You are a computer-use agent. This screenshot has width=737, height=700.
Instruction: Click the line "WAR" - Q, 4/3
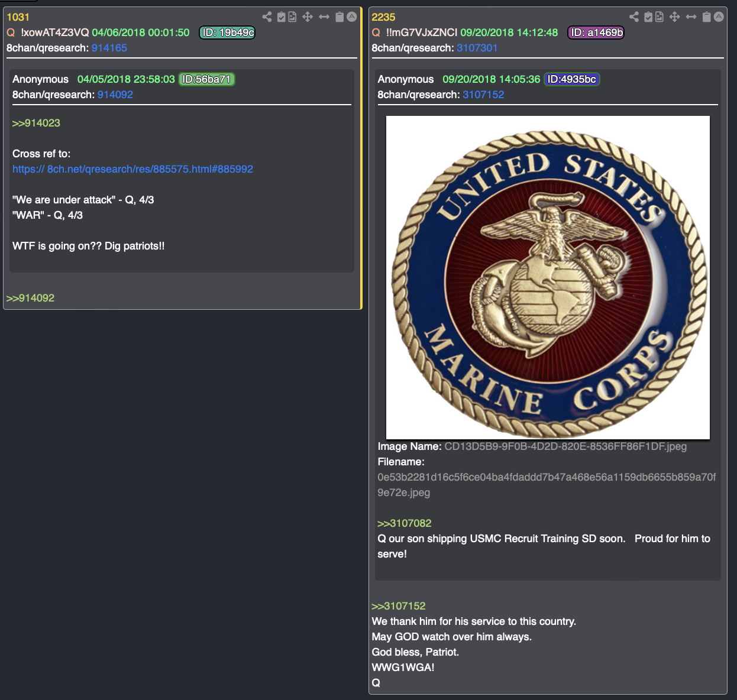click(x=48, y=215)
